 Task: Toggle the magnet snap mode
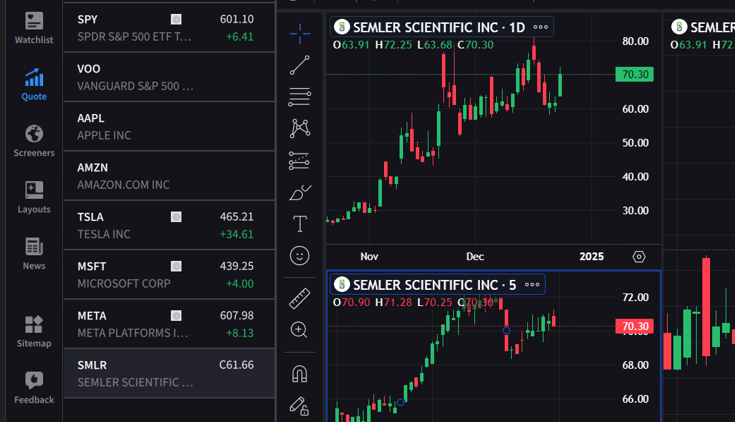coord(300,374)
